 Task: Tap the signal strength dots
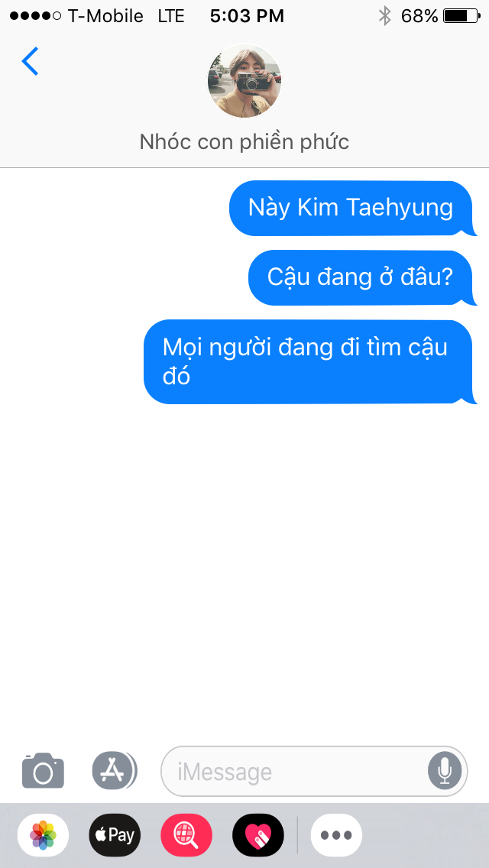pos(35,16)
